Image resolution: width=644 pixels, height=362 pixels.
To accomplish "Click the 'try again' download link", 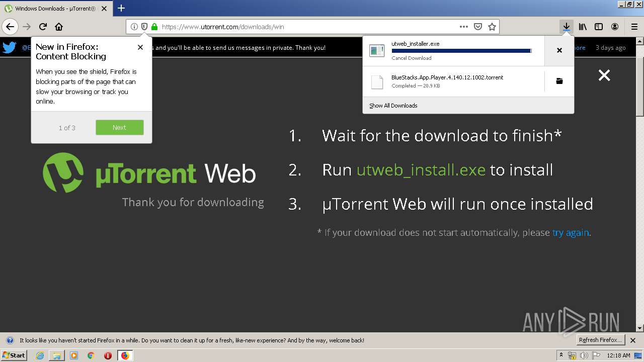I will 571,232.
